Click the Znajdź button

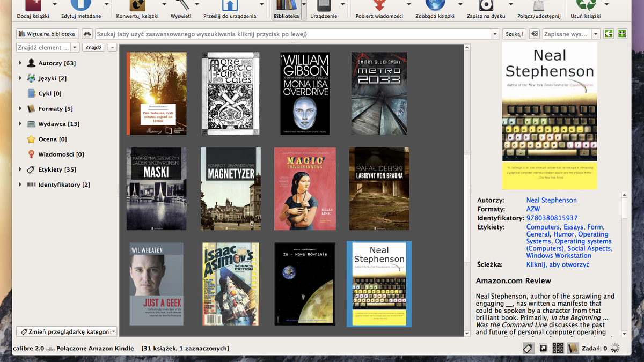pyautogui.click(x=93, y=47)
